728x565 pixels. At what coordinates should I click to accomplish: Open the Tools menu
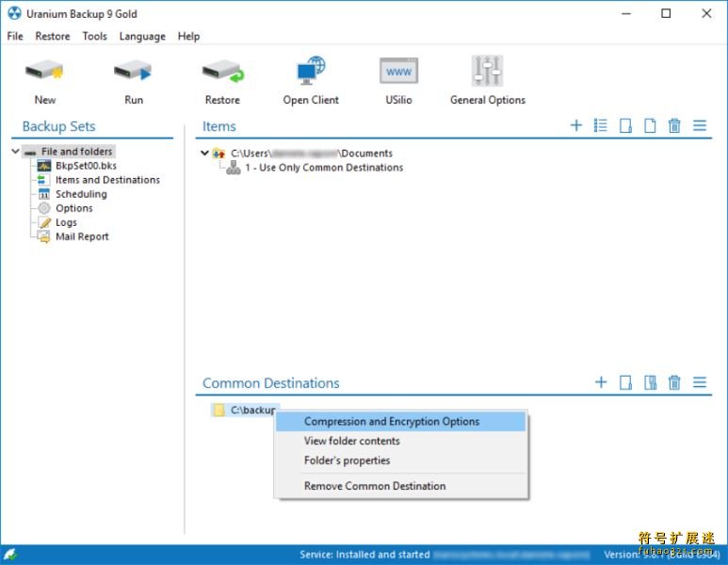point(95,36)
